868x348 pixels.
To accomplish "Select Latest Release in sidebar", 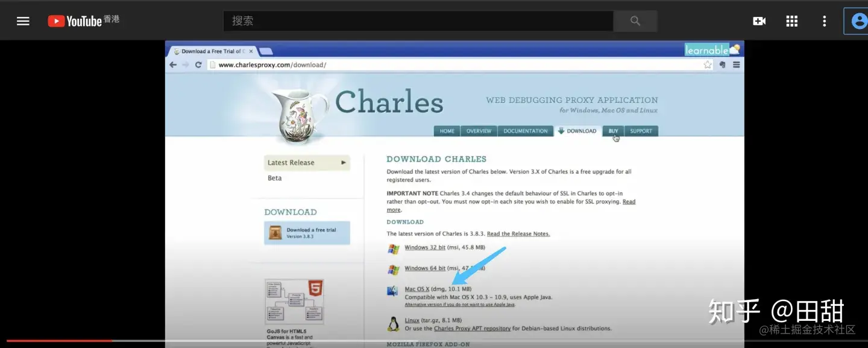I will [307, 163].
